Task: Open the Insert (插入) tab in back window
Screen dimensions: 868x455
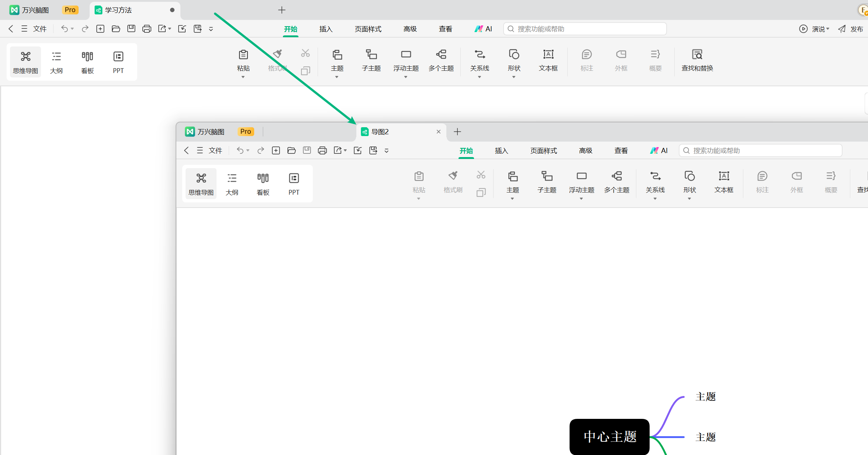Action: pos(326,29)
